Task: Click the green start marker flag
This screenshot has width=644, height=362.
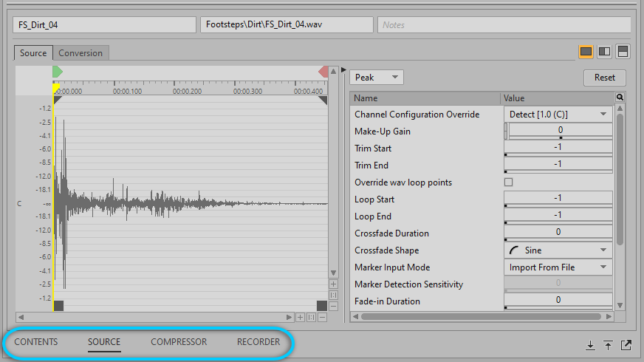Action: pos(58,72)
